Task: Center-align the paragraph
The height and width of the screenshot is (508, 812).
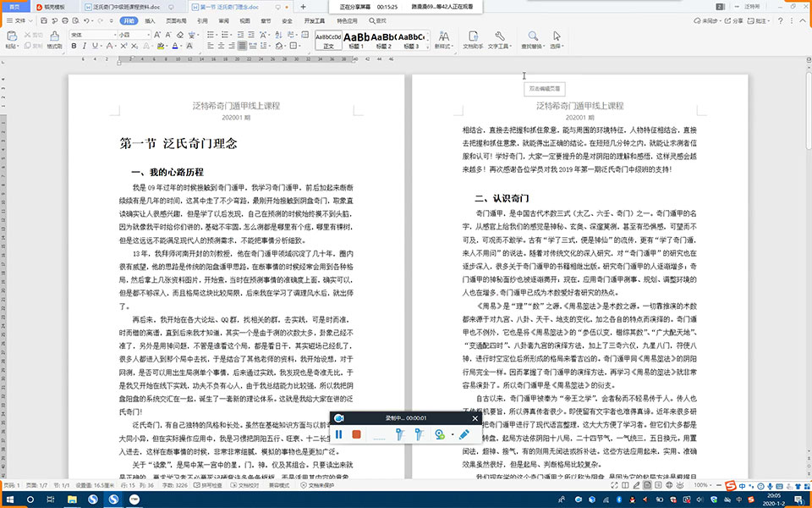Action: point(221,46)
